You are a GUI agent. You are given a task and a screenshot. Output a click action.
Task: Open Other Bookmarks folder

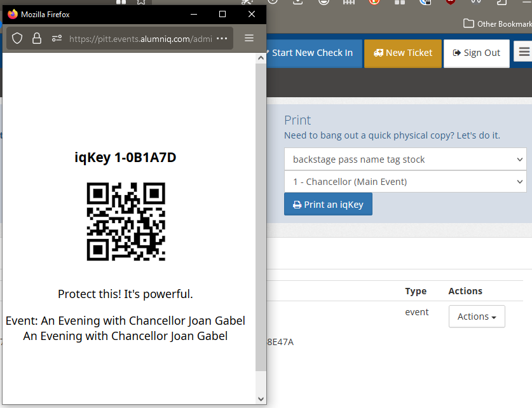tap(498, 24)
